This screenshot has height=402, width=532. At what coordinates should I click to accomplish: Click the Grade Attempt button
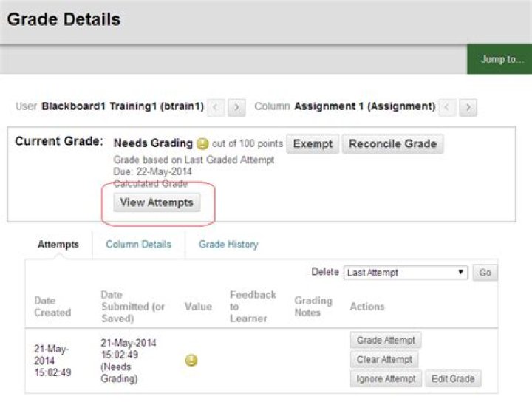click(386, 340)
